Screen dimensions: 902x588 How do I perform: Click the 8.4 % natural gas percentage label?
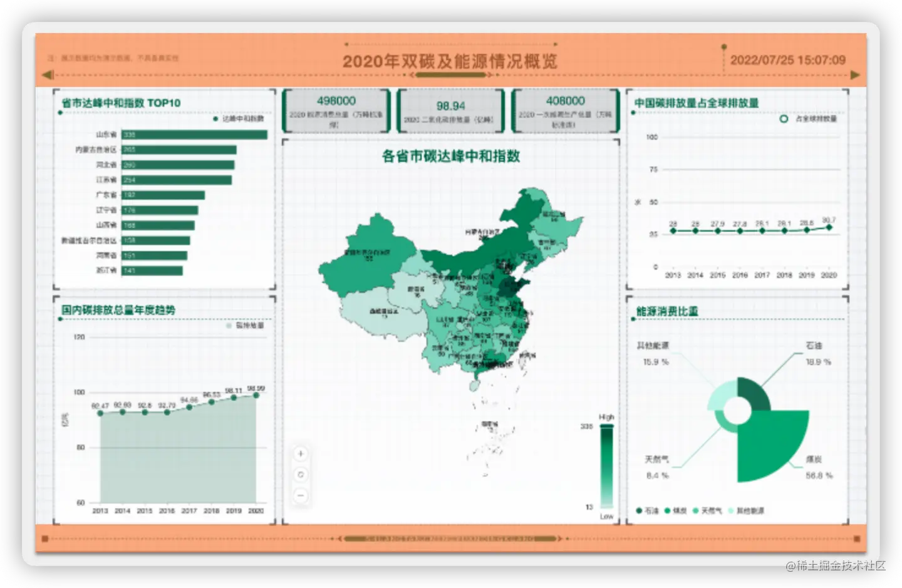click(x=658, y=476)
